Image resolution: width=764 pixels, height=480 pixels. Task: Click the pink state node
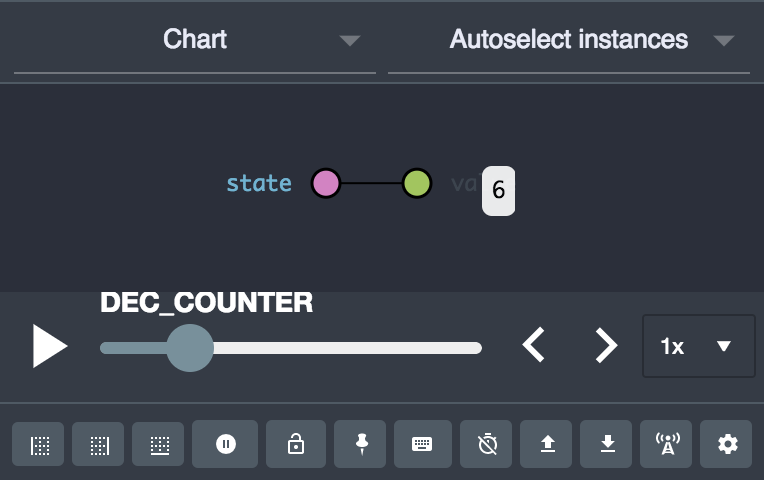pyautogui.click(x=326, y=184)
